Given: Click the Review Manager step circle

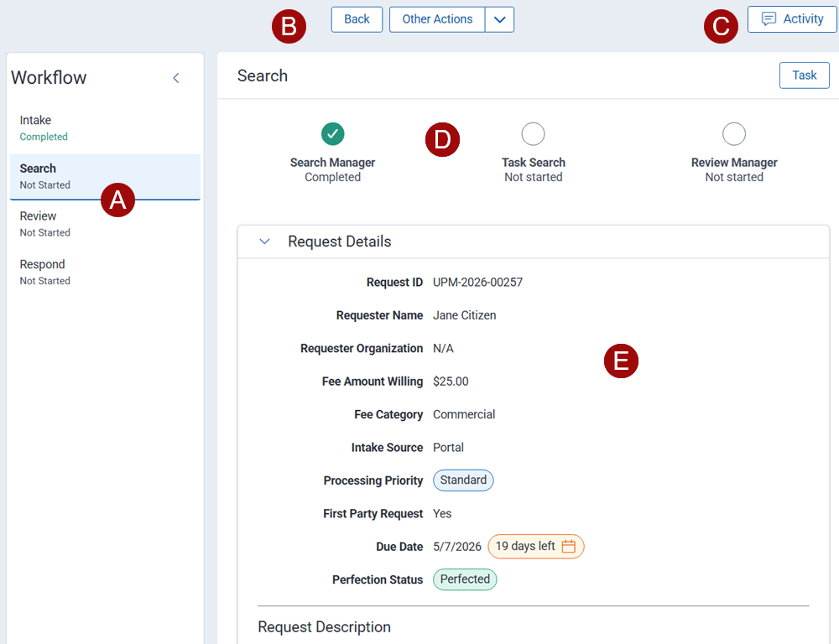Looking at the screenshot, I should click(734, 133).
